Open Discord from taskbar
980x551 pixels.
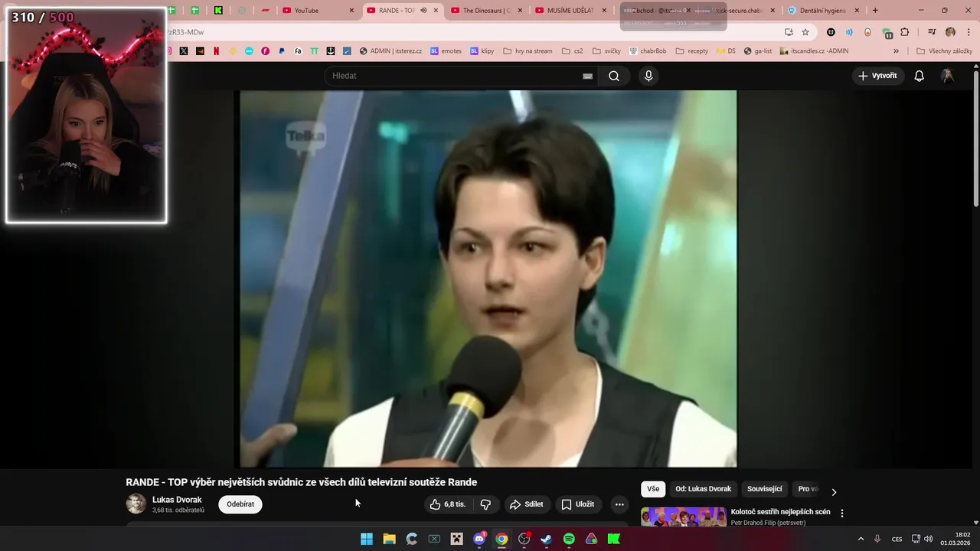click(479, 539)
